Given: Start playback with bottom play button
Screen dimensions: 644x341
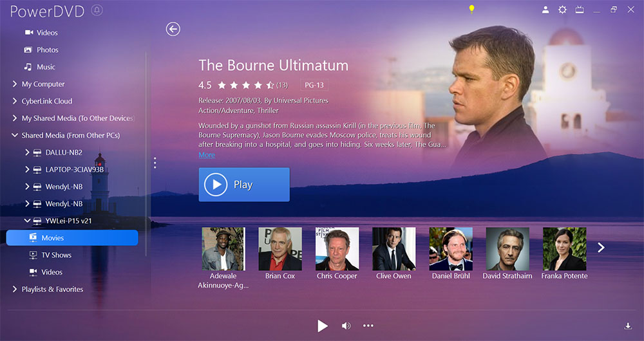Looking at the screenshot, I should click(x=323, y=326).
